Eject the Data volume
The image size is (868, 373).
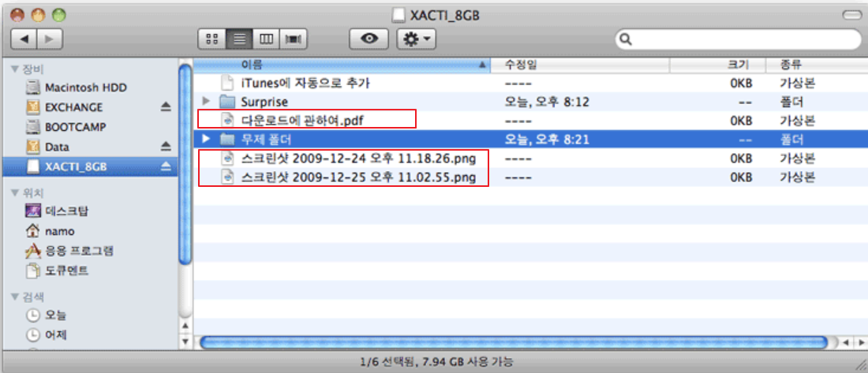pos(166,147)
